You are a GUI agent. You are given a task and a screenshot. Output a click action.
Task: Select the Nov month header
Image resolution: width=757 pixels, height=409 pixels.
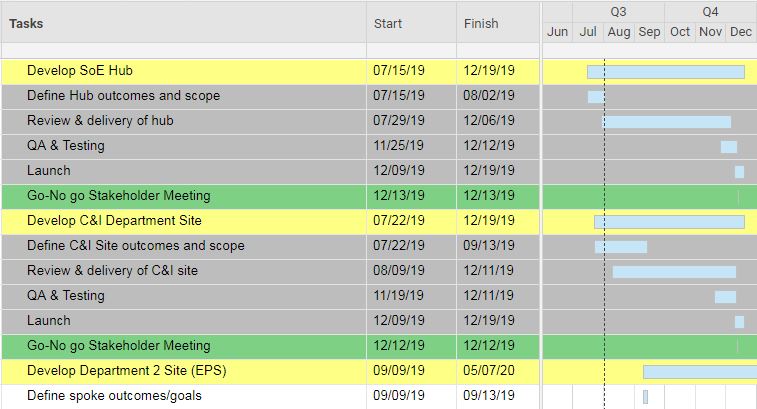pyautogui.click(x=710, y=32)
